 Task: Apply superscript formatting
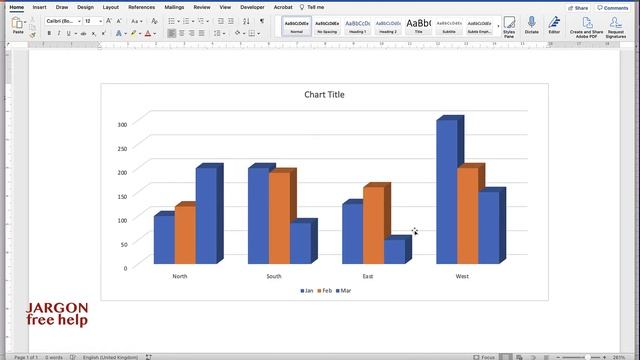click(104, 33)
